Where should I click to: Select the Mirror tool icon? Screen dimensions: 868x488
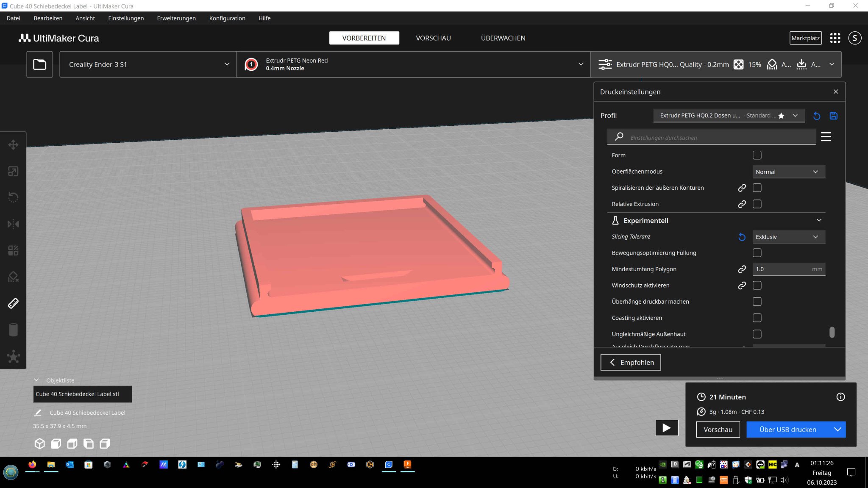point(13,224)
